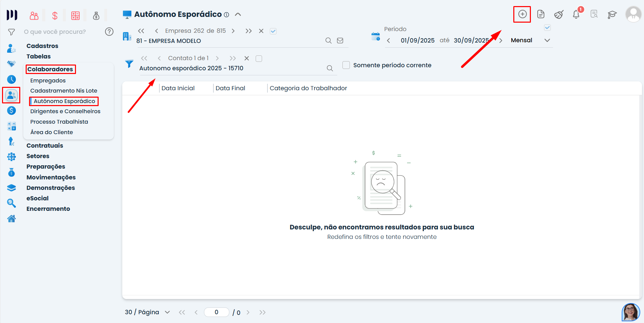Open the notifications bell
Viewport: 644px width, 323px height.
[x=576, y=15]
